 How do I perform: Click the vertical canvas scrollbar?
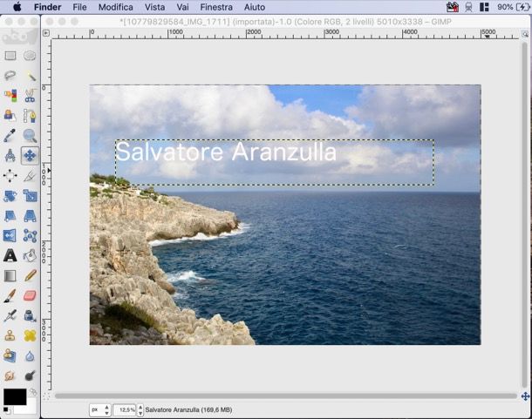(x=524, y=215)
